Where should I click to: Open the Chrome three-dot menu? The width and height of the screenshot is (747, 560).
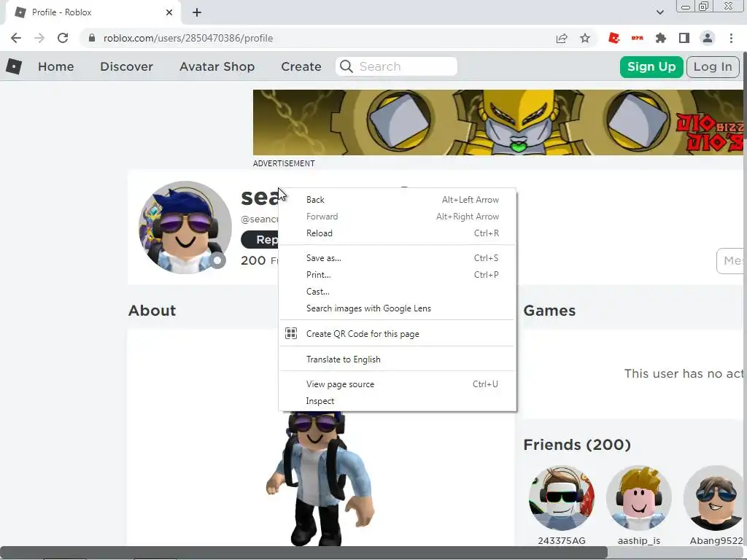[731, 38]
